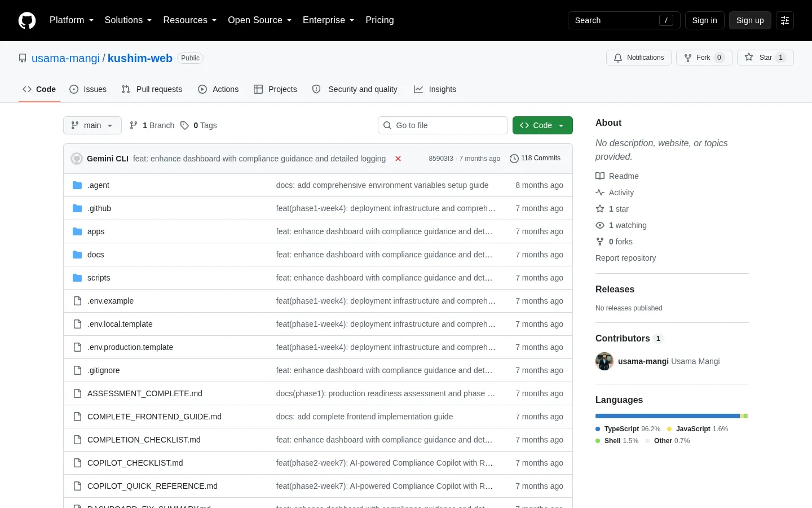Open the COMPLETION_CHECKLIST.md file
The height and width of the screenshot is (508, 812).
click(x=144, y=440)
